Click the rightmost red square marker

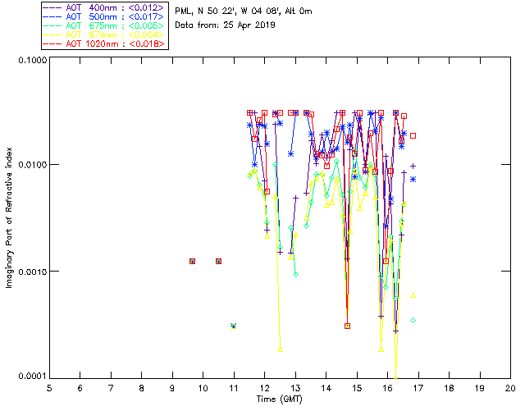pos(413,135)
